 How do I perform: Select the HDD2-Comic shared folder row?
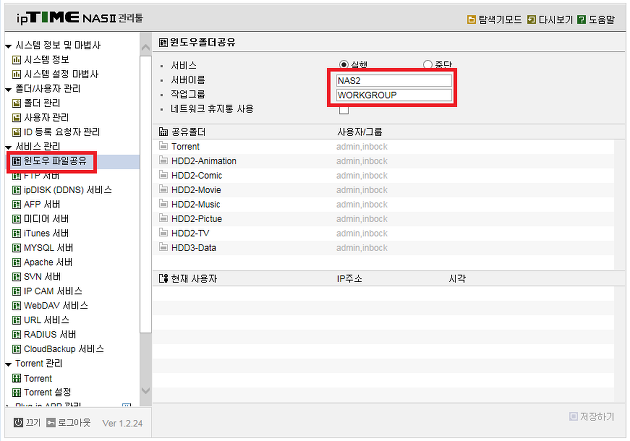383,176
